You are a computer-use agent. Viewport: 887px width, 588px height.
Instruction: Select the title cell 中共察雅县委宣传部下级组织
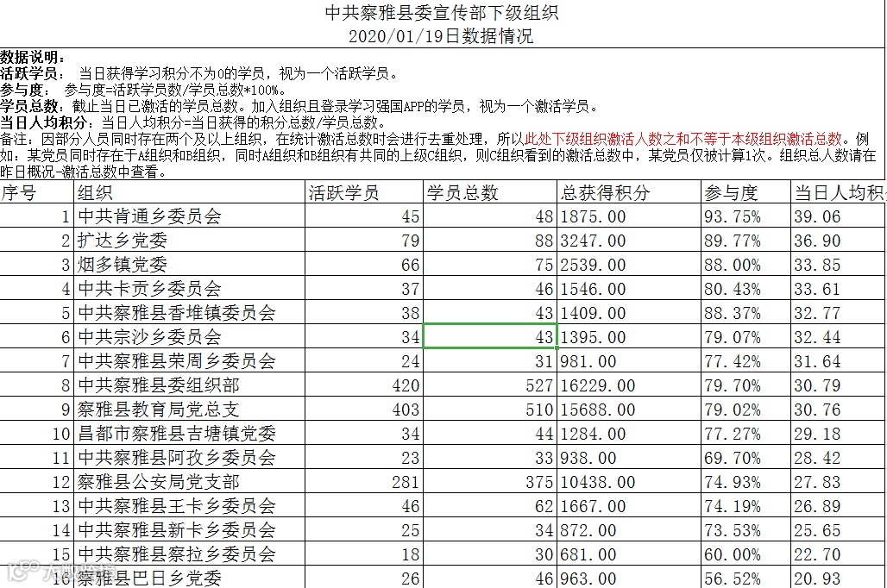tap(442, 12)
